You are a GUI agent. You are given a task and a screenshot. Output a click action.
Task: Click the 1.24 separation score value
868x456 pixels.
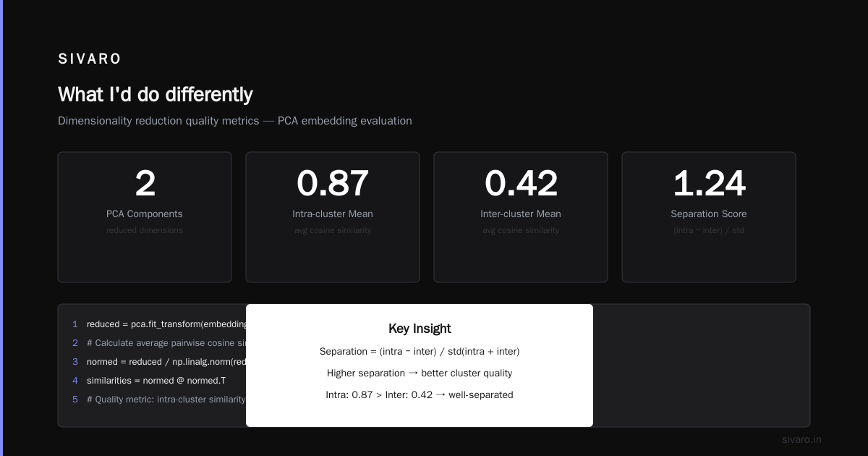pyautogui.click(x=709, y=184)
